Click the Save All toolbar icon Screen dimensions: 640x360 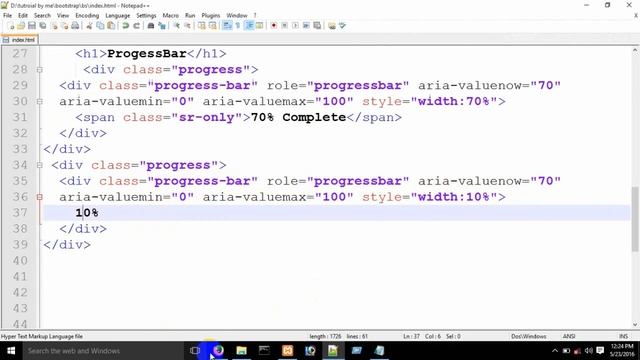42,26
